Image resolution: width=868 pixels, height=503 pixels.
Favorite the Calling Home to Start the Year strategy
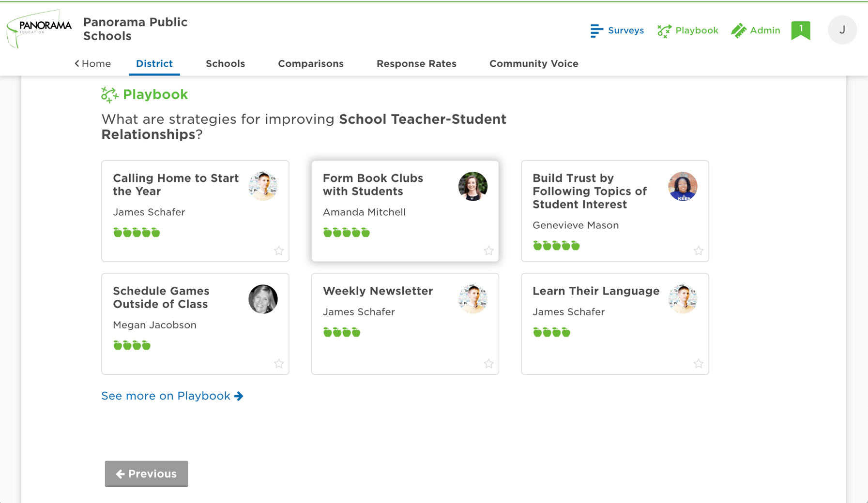(279, 251)
